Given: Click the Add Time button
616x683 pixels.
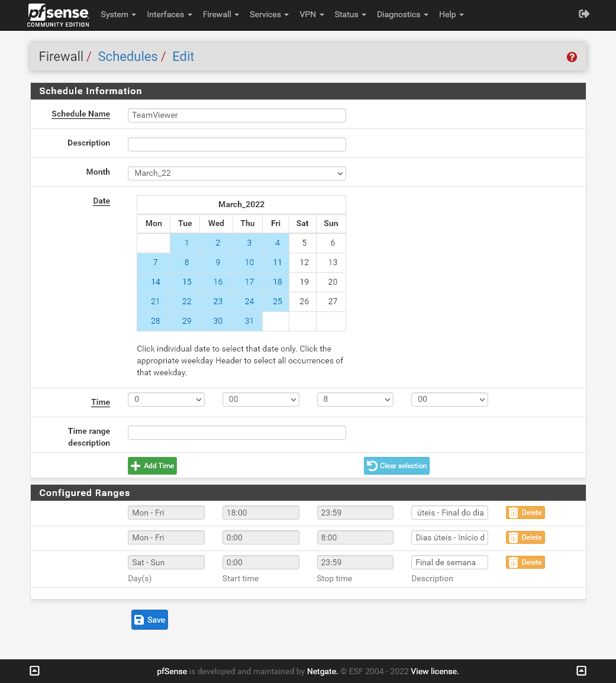Looking at the screenshot, I should pos(152,466).
